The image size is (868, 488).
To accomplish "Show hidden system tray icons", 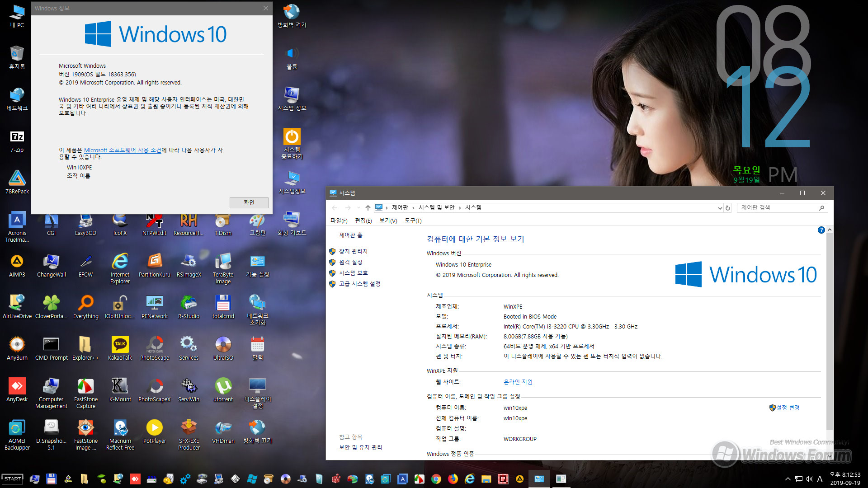I will point(788,479).
